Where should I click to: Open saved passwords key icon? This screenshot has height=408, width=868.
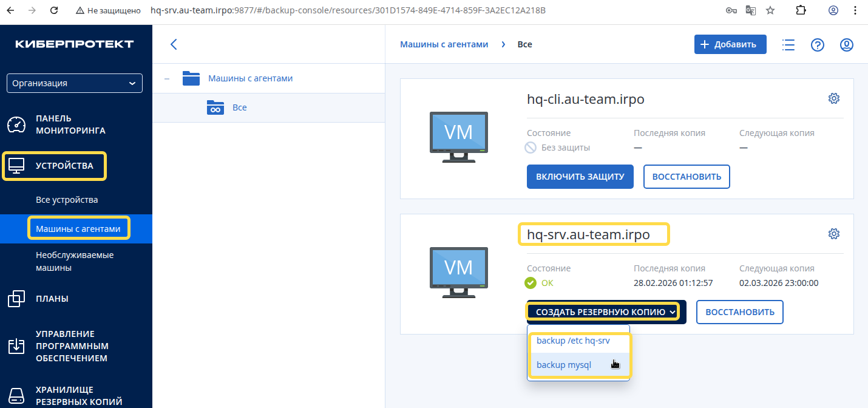pyautogui.click(x=731, y=10)
